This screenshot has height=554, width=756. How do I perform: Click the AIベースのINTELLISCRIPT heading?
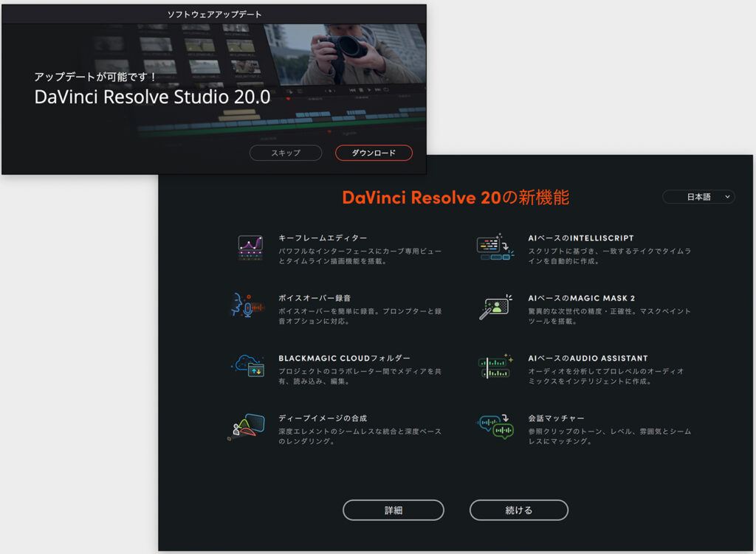(581, 238)
